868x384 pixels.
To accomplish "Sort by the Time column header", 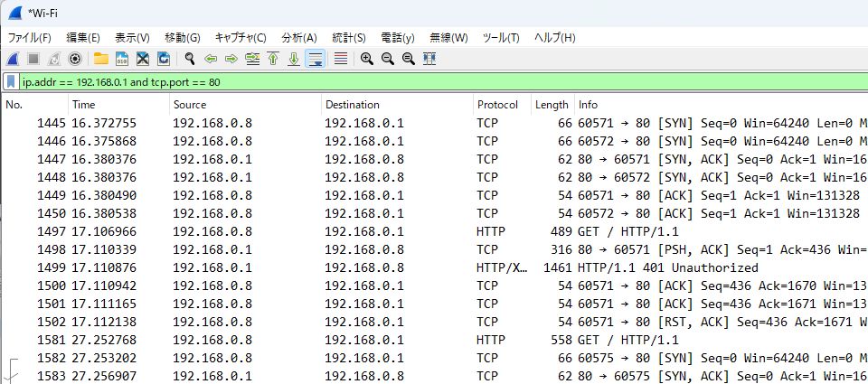I will 119,105.
